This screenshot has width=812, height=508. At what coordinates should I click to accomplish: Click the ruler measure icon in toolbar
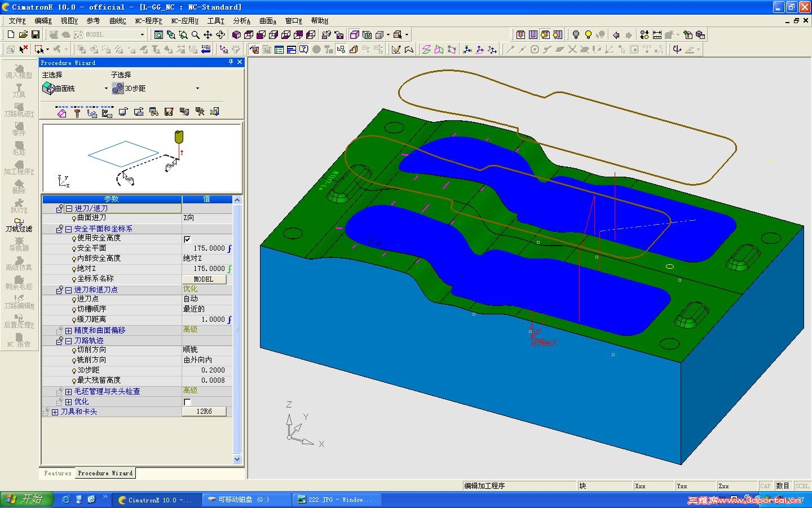pos(657,35)
